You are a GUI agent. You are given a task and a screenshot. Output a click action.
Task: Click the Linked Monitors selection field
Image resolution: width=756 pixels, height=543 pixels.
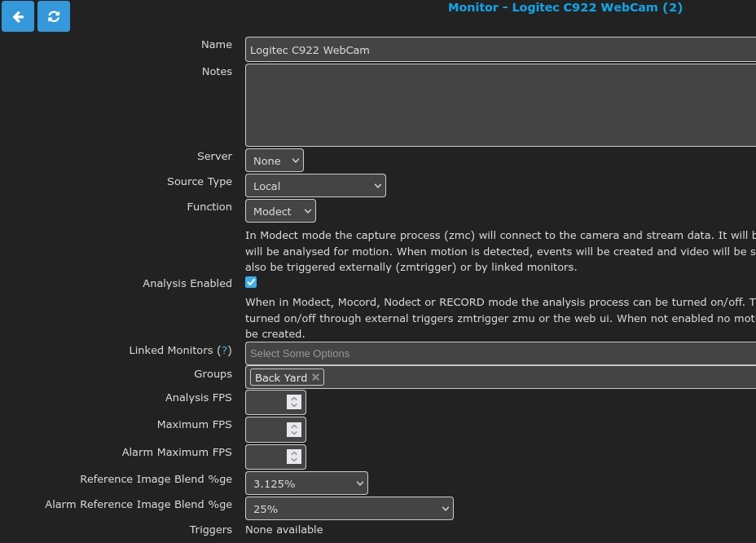500,353
